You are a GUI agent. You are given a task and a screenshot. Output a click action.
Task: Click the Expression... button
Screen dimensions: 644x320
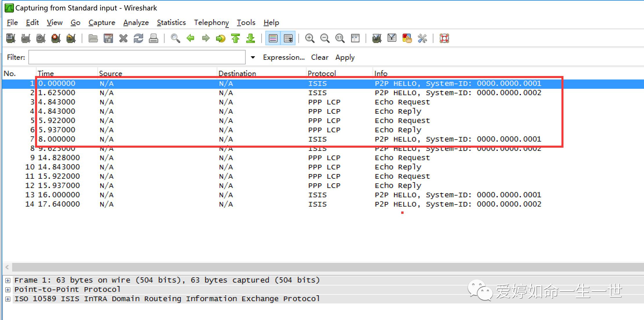[x=284, y=57]
